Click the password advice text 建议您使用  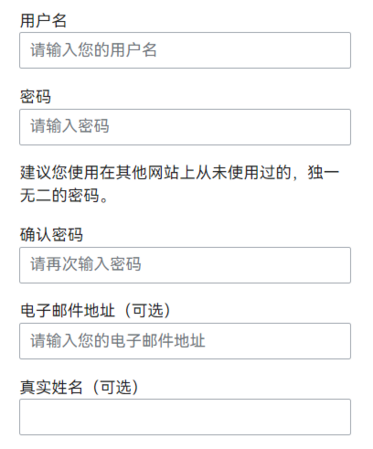[60, 173]
